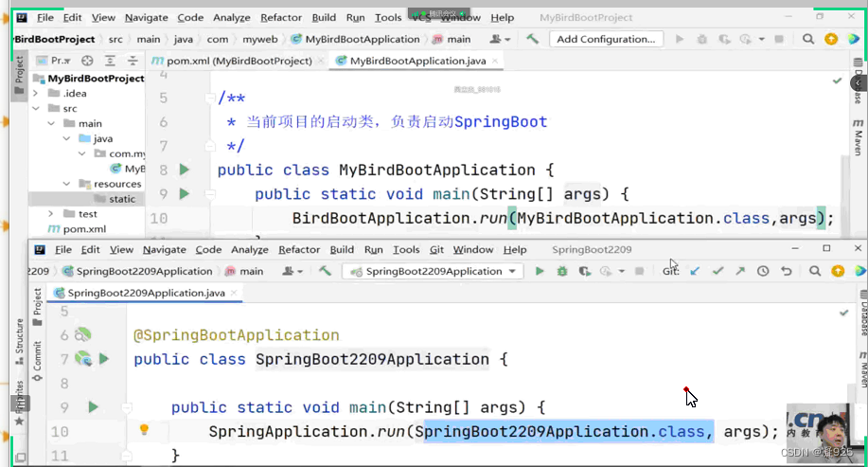Screen dimensions: 868x467
Task: Click inspection checkmark in MyBirdBootApplication editor
Action: point(837,81)
